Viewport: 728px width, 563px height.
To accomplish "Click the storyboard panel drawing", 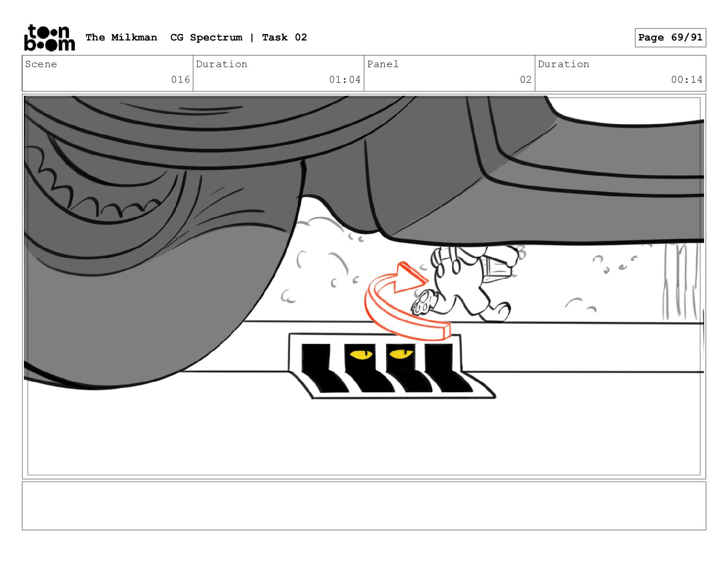I will (364, 287).
